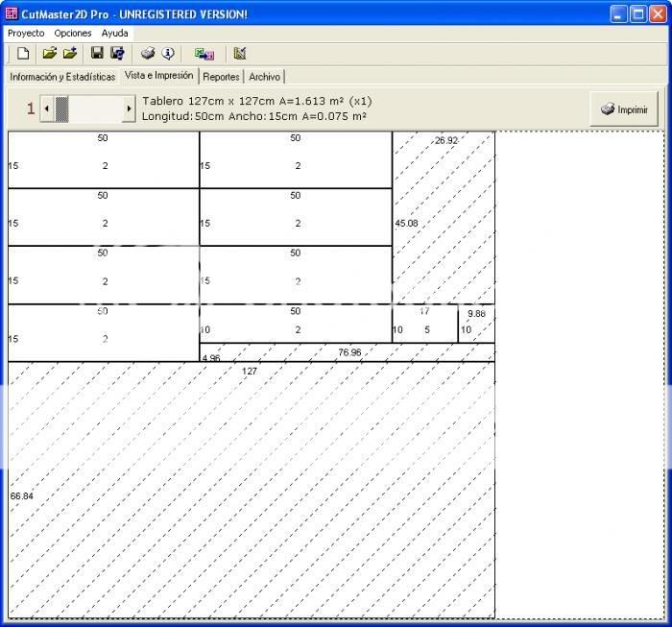Click the Save As floppy icon

(x=117, y=54)
